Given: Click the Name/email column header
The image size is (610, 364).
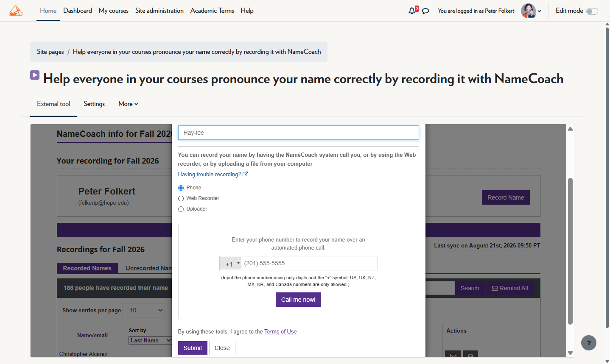Looking at the screenshot, I should coord(92,335).
